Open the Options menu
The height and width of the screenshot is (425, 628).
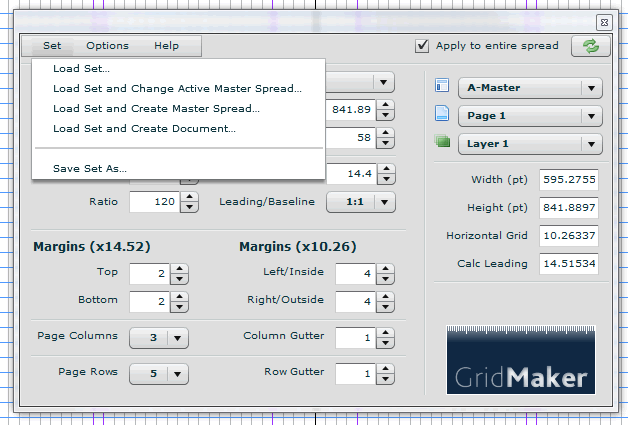[x=107, y=46]
